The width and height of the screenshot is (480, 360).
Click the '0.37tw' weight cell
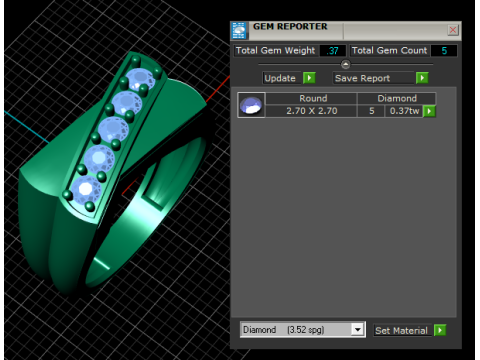click(x=404, y=111)
